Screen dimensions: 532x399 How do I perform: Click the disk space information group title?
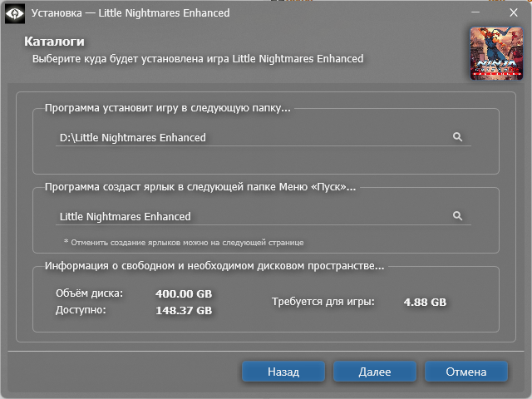(x=214, y=266)
